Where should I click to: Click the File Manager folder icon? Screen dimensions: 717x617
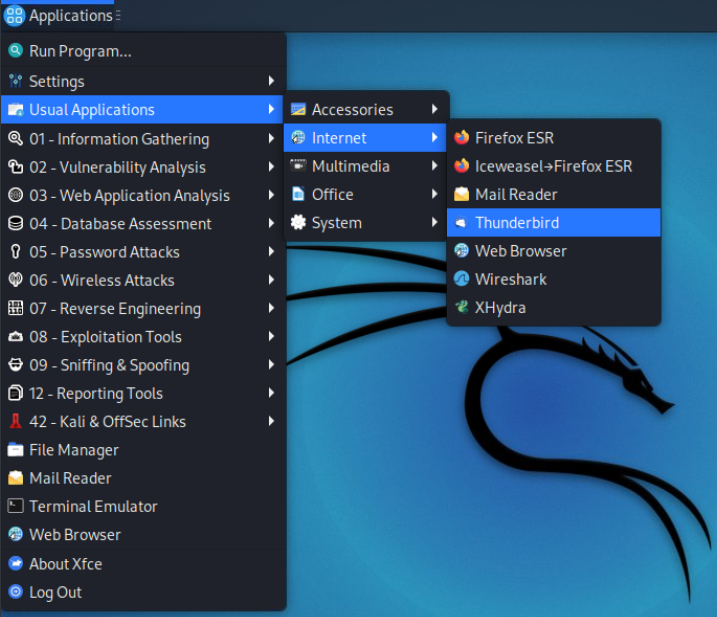pyautogui.click(x=15, y=450)
